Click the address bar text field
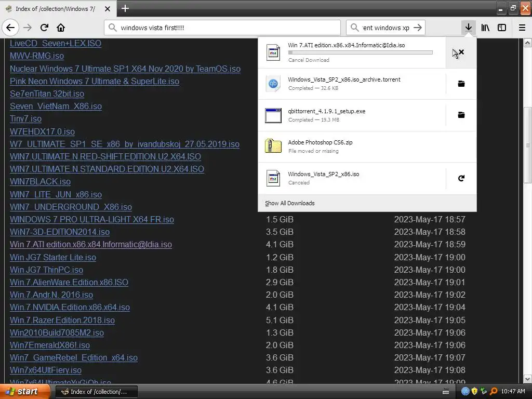532x399 pixels. 222,28
